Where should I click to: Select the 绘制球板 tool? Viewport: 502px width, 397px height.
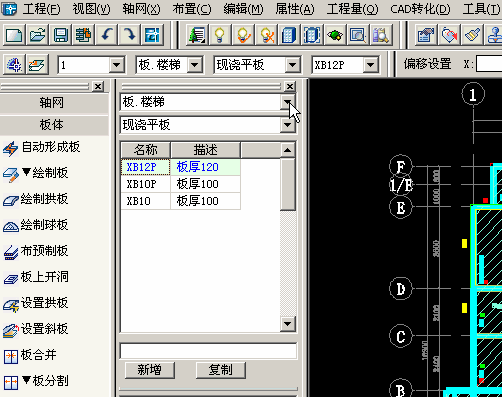36,225
